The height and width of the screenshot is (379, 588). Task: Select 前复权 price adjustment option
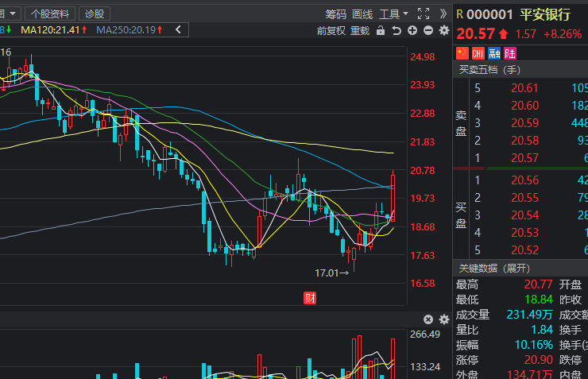click(331, 30)
